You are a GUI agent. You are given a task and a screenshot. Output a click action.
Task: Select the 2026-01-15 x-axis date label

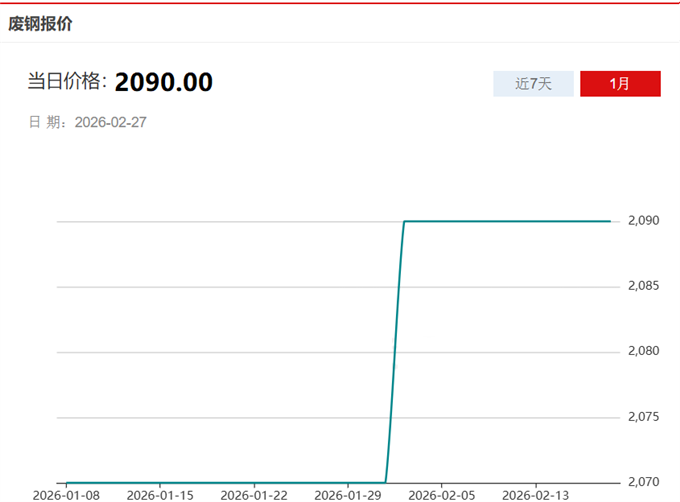(x=160, y=495)
